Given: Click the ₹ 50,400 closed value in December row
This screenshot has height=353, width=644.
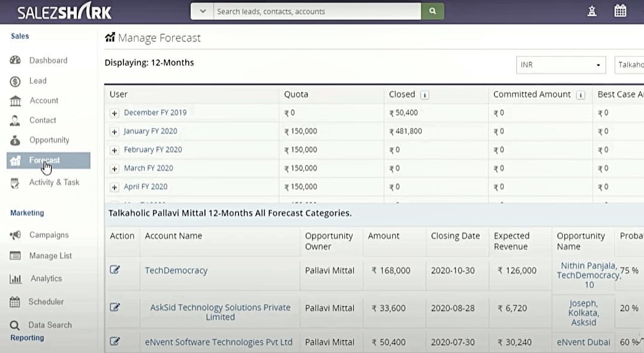Looking at the screenshot, I should [404, 113].
